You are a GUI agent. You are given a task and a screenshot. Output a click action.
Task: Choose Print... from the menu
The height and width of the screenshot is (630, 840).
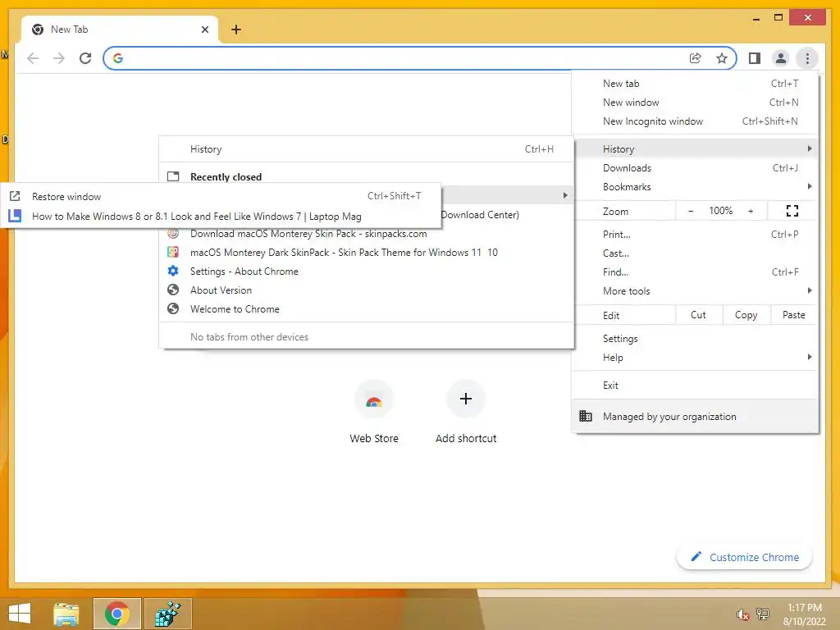pyautogui.click(x=695, y=234)
